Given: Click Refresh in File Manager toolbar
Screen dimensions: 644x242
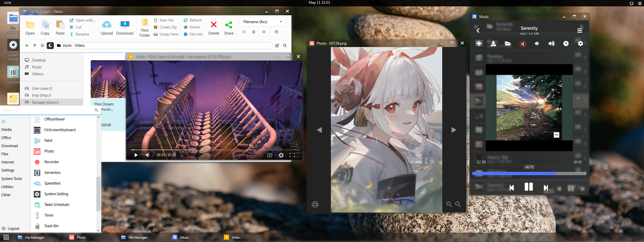Looking at the screenshot, I should [x=193, y=20].
